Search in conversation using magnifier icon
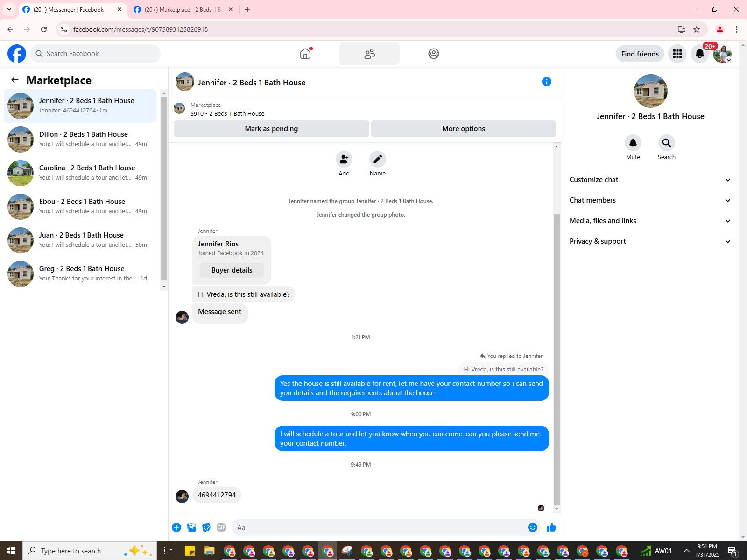This screenshot has width=747, height=560. click(x=667, y=143)
